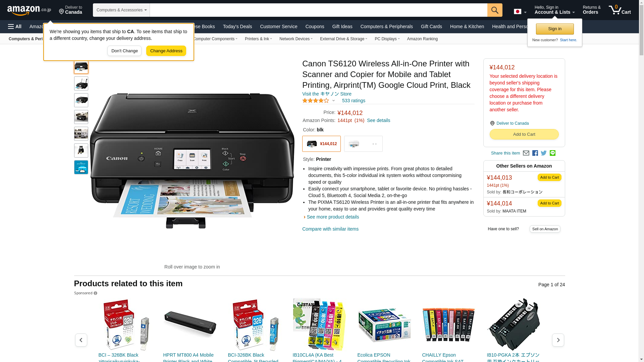Select the black color swatch priced ¥144,012
644x362 pixels.
pos(321,144)
